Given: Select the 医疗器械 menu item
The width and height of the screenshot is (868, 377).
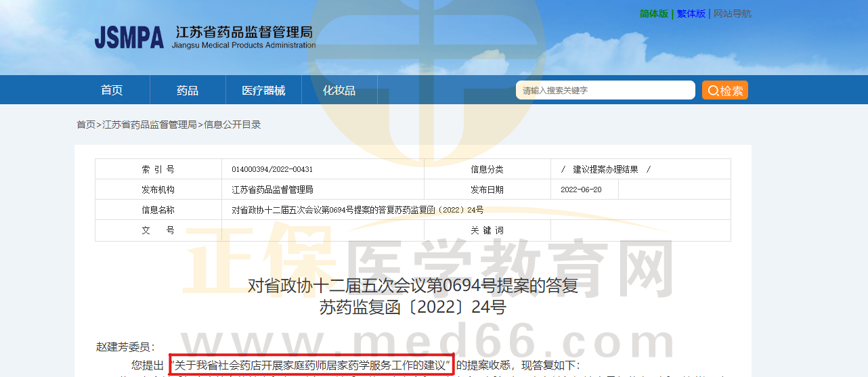Looking at the screenshot, I should [x=263, y=91].
